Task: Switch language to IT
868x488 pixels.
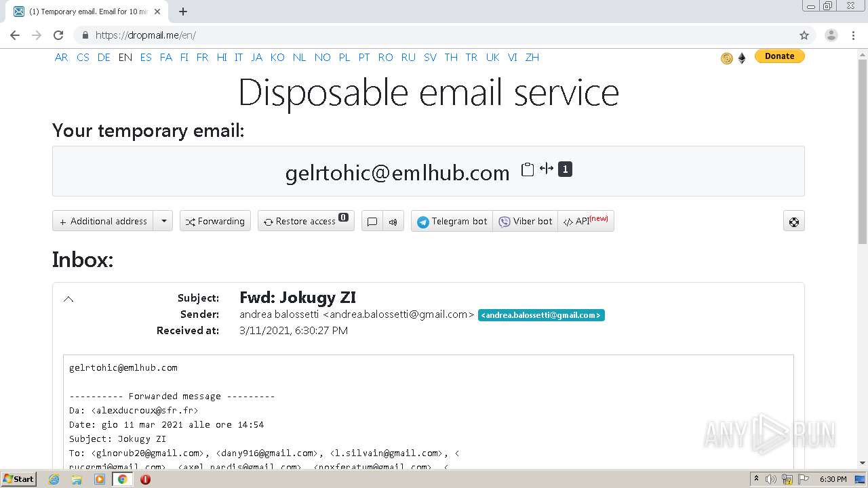Action: [x=239, y=58]
